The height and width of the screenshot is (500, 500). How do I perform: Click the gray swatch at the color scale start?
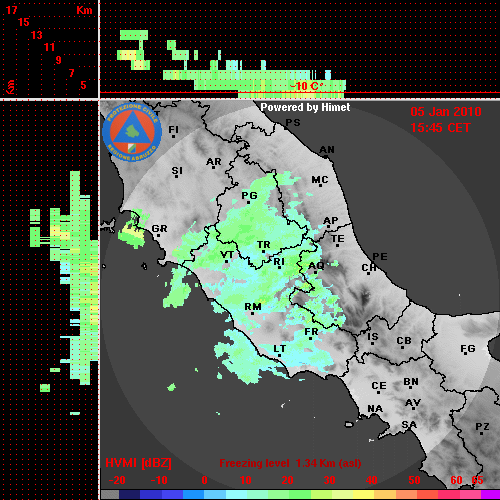[110, 495]
